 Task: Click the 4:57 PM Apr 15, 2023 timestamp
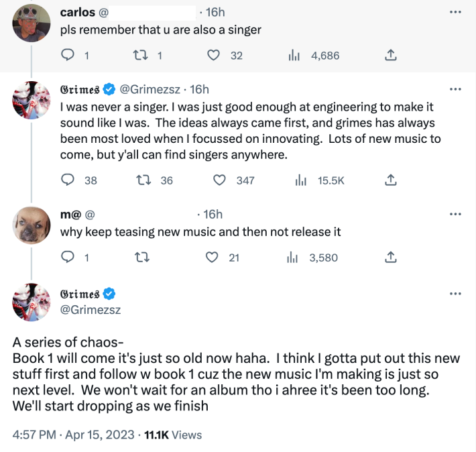click(72, 435)
